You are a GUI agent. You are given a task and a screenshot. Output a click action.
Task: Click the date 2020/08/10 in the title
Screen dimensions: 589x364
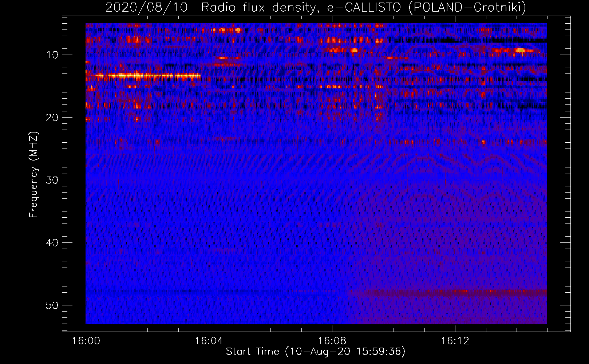pyautogui.click(x=146, y=7)
